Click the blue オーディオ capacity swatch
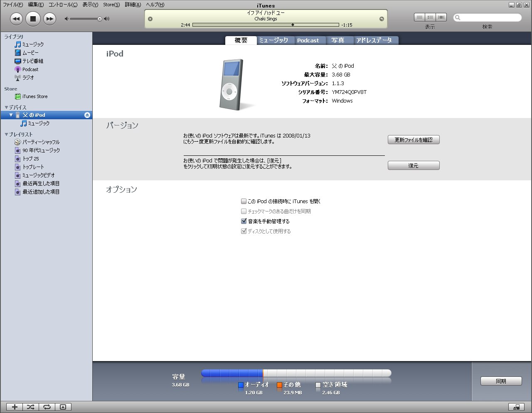Viewport: 532px width, 413px height. click(x=241, y=385)
